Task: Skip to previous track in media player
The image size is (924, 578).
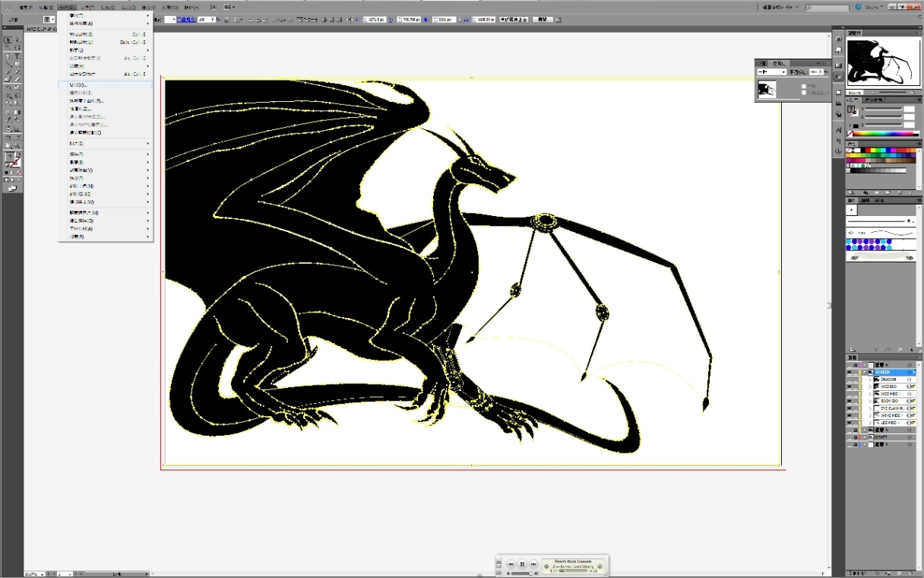Action: click(511, 564)
